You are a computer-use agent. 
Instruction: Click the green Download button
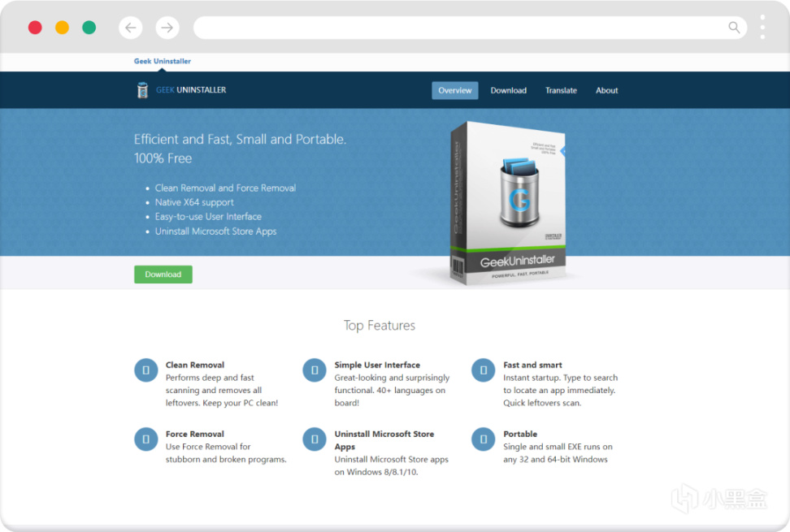163,275
